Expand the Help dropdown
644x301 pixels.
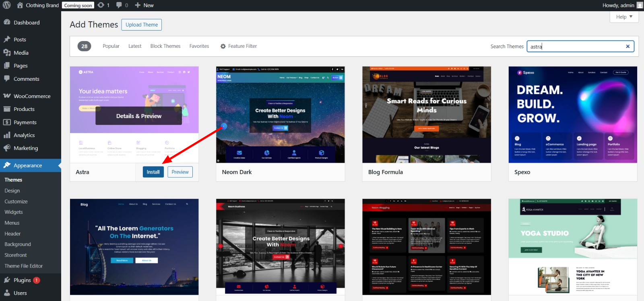tap(624, 17)
